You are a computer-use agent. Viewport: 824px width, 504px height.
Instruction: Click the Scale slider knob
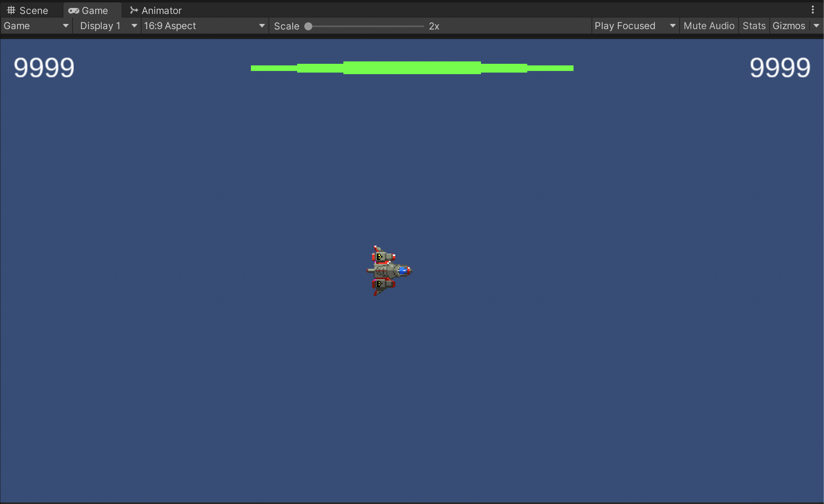(308, 26)
